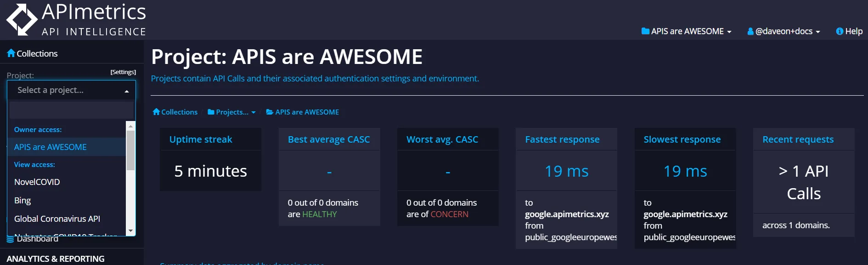Open the [Settings] link for the project
The image size is (868, 265).
coord(123,72)
